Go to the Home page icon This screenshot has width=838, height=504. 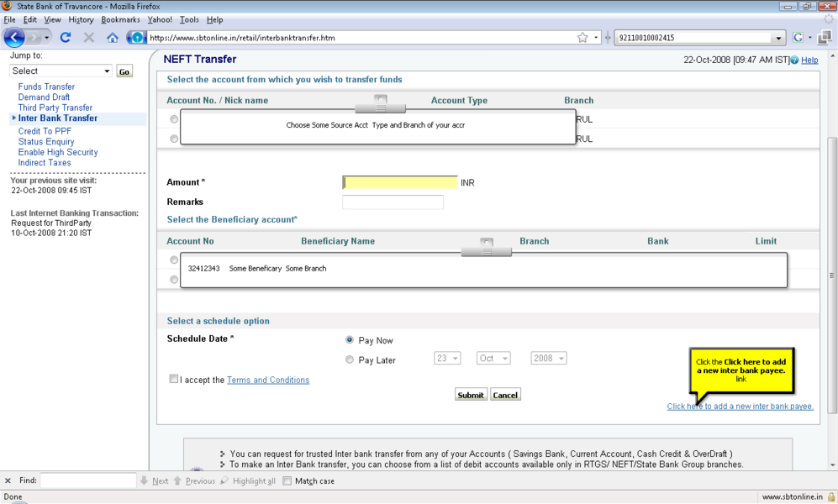[113, 38]
